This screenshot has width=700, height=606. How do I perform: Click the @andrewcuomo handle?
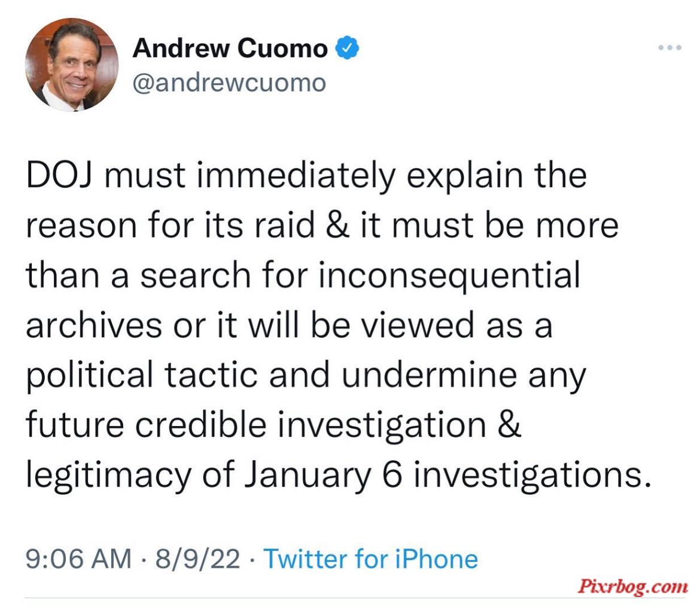tap(230, 83)
